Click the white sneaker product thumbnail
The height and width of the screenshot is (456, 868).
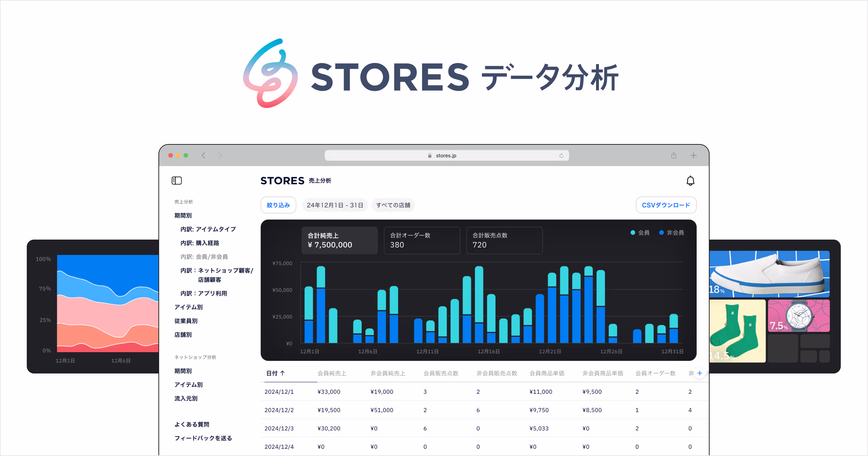coord(769,274)
